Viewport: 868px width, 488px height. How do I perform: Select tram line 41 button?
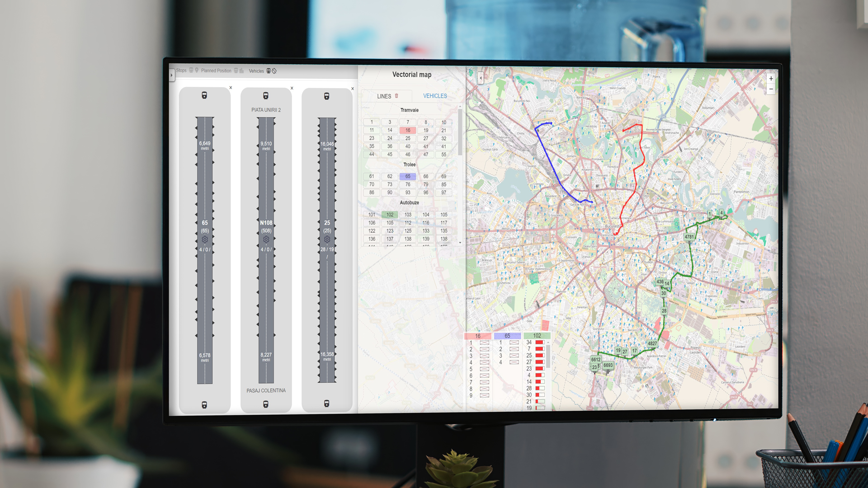[x=425, y=146]
